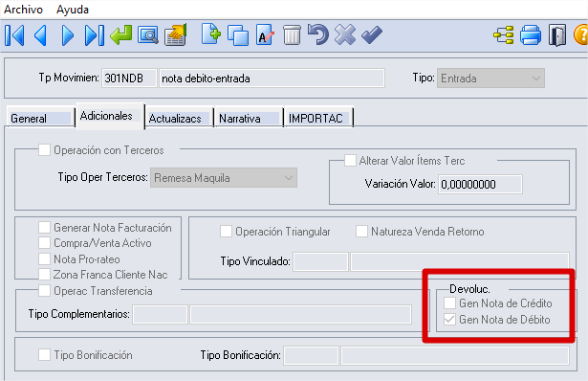Click the trash can delete icon
Viewport: 588px width, 381px height.
[x=292, y=34]
